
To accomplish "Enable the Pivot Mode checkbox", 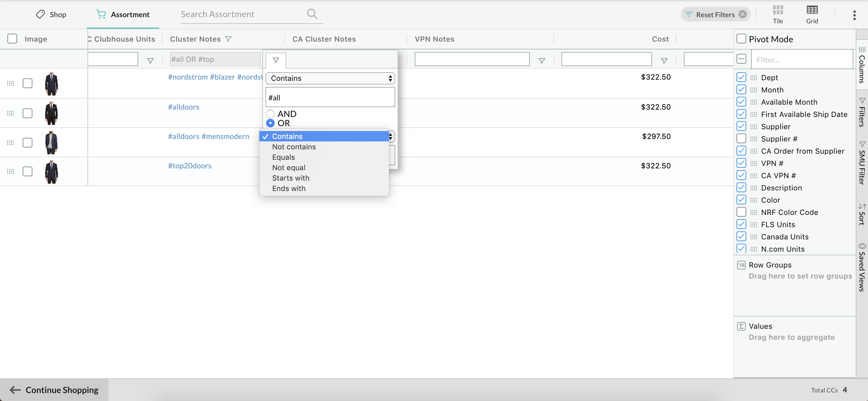I will tap(741, 39).
